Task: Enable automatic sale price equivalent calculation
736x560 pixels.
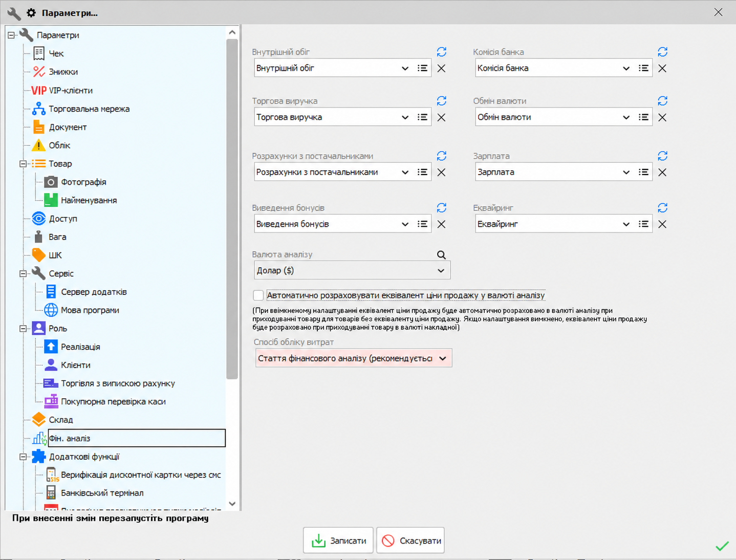Action: (x=258, y=295)
